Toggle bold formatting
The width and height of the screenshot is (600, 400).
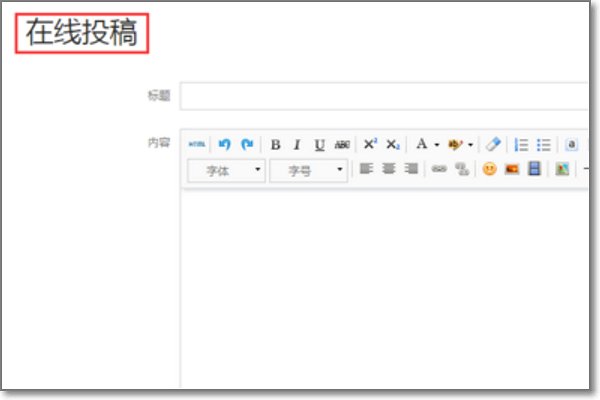(x=276, y=145)
